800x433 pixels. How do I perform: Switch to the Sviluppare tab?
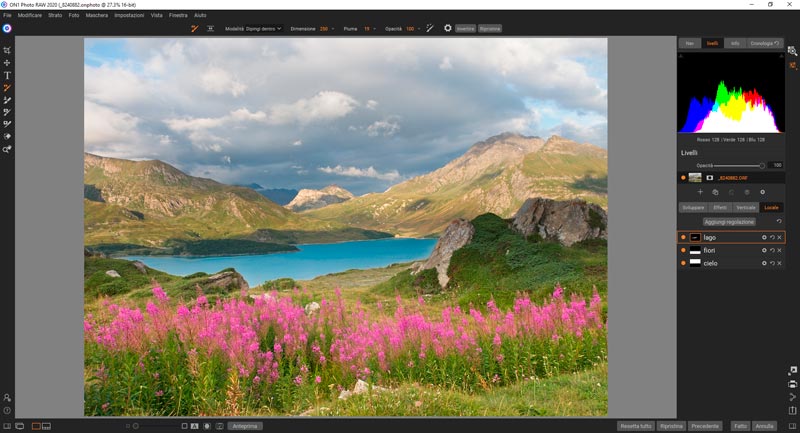coord(693,208)
